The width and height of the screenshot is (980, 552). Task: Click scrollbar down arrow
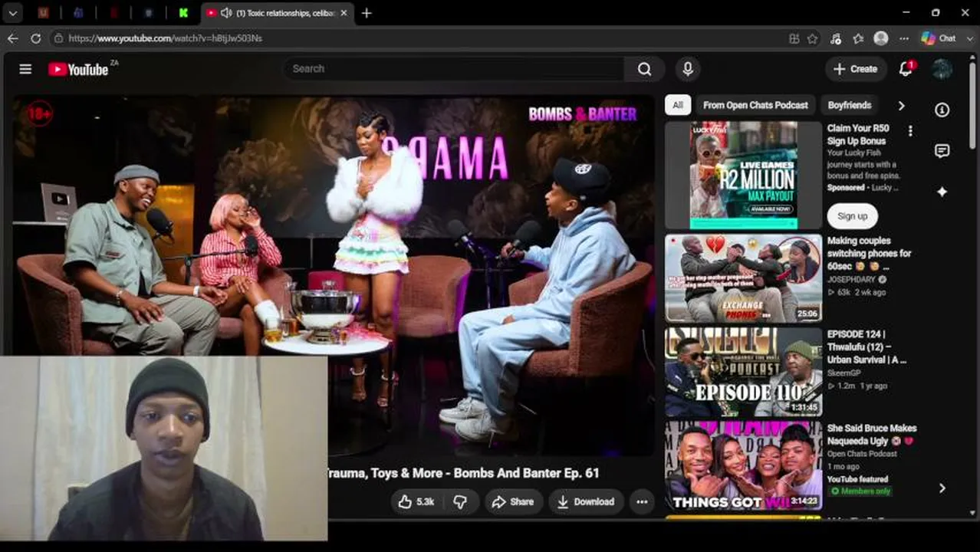click(973, 512)
